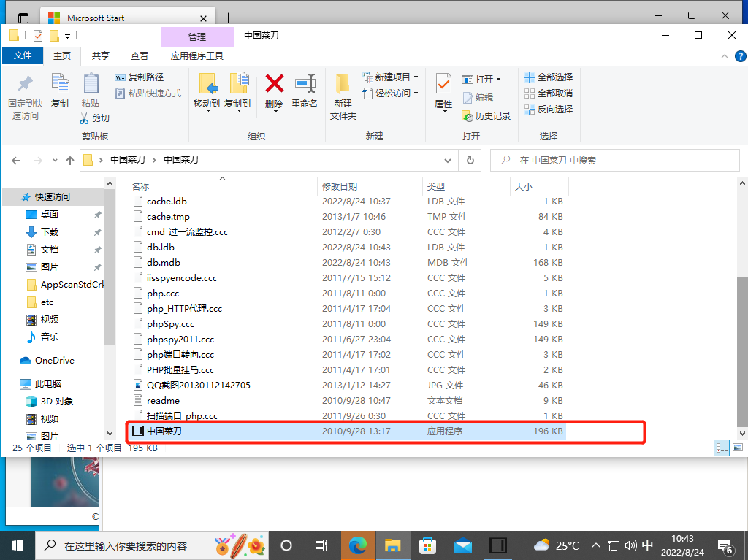
Task: Sort files by Name (名称) column header
Action: [x=222, y=186]
